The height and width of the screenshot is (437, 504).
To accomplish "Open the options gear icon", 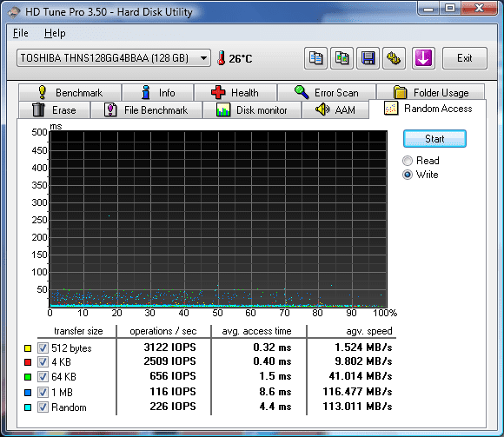I will point(394,58).
